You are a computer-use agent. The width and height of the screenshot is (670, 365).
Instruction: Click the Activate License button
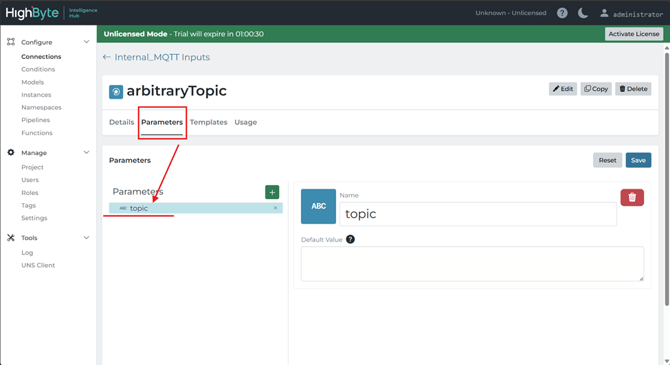pos(634,34)
